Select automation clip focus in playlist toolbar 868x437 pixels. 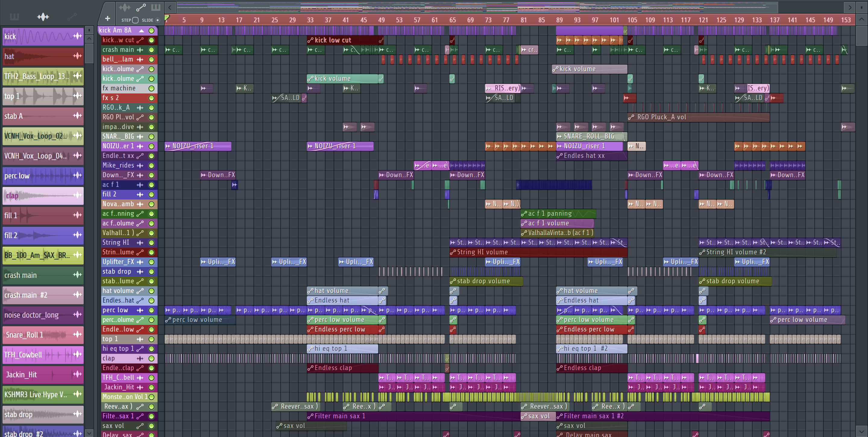141,7
